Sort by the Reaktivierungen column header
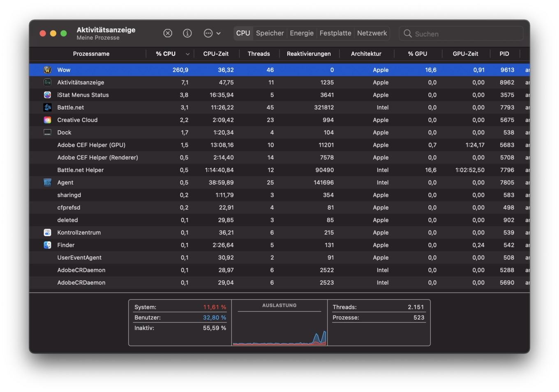Screen dimensions: 559x392 [309, 54]
